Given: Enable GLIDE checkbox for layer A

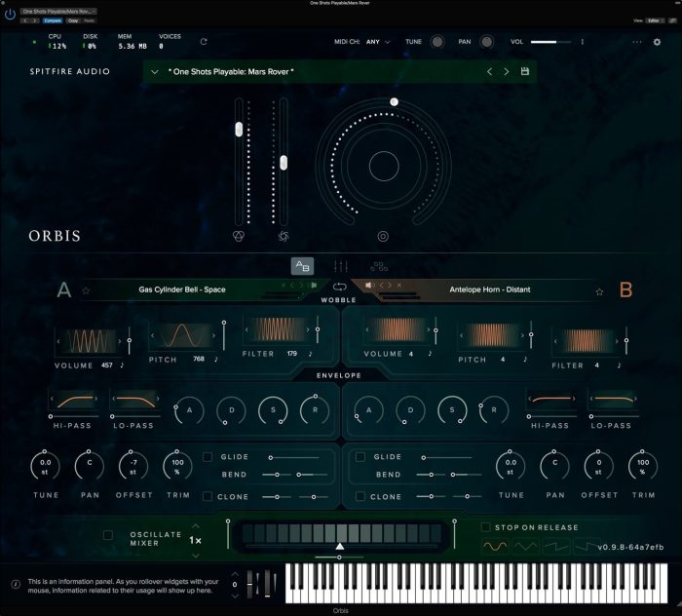Looking at the screenshot, I should [208, 457].
